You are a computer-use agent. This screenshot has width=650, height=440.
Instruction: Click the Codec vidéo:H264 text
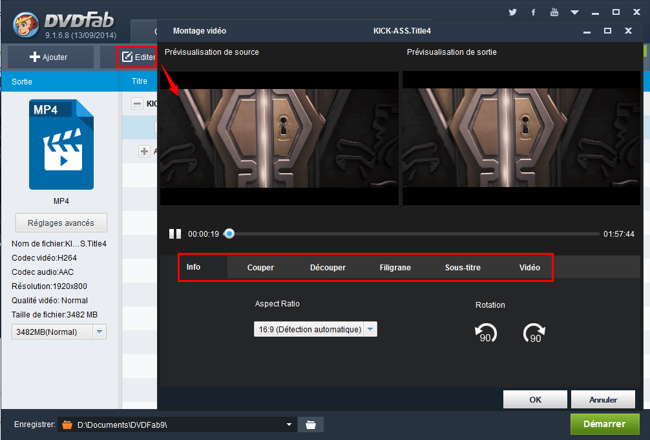pos(44,258)
